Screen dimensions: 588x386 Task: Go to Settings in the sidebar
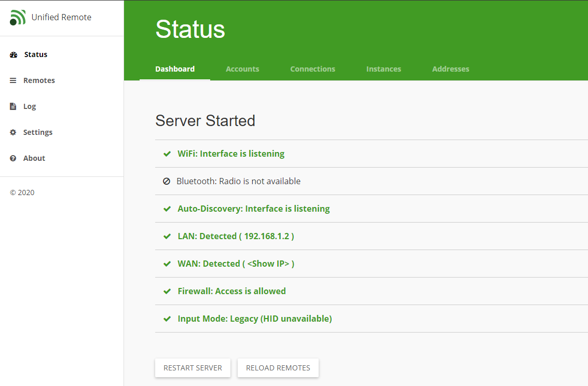point(62,132)
